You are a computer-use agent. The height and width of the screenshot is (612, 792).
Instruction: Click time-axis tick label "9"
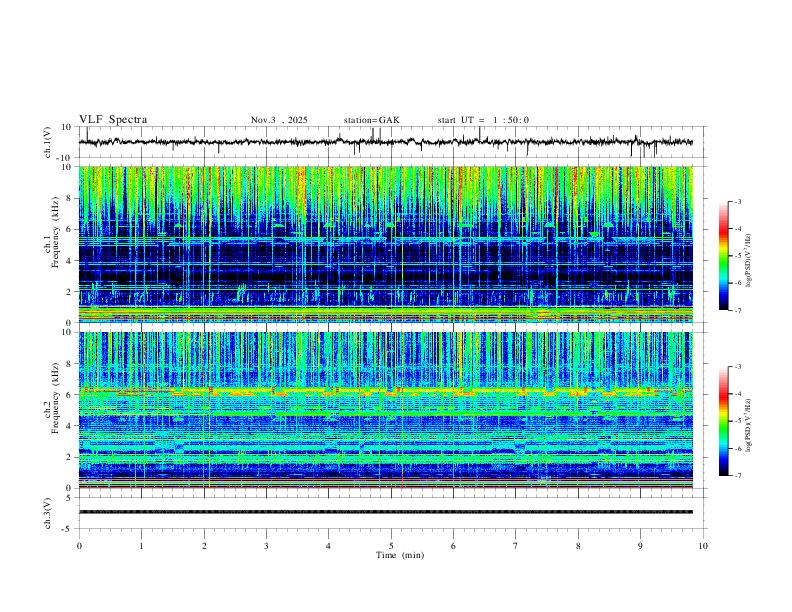[x=640, y=546]
